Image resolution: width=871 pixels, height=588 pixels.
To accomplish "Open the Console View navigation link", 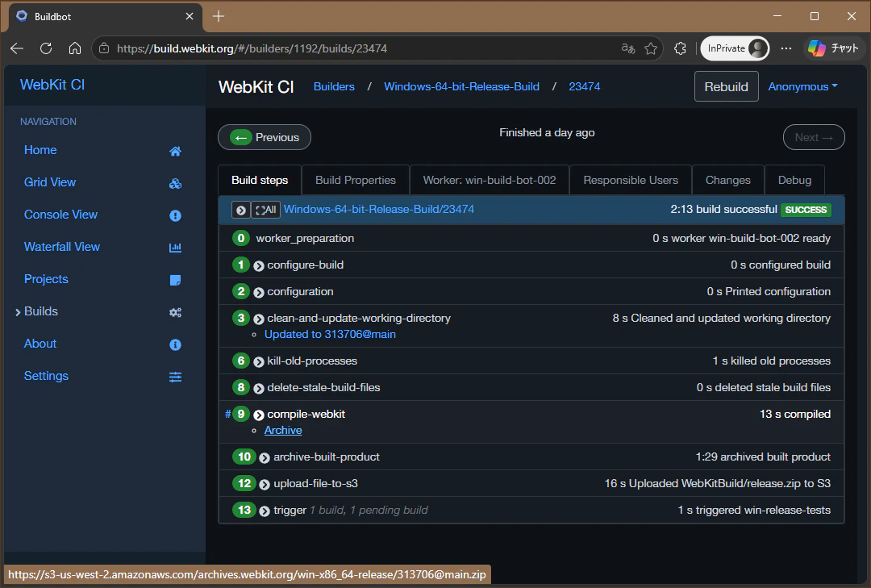I will (x=60, y=215).
